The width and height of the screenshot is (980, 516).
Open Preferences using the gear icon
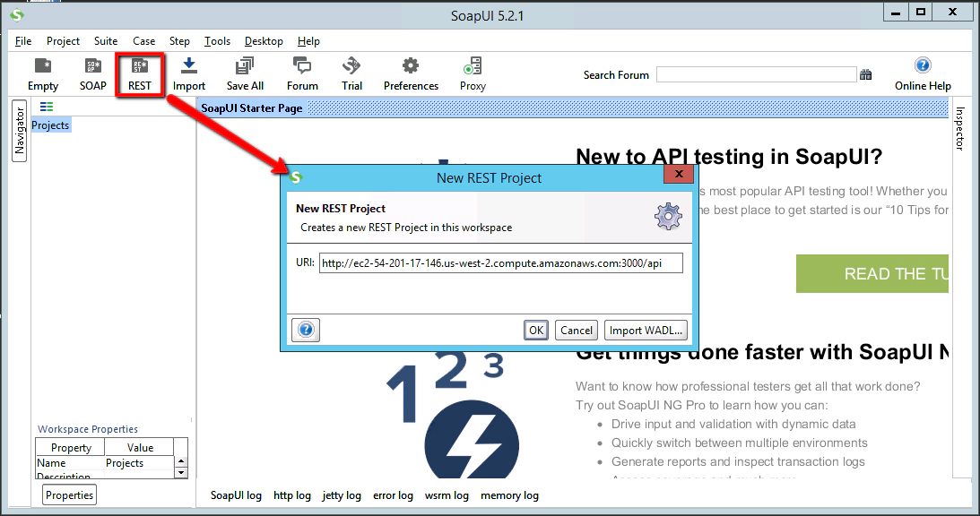(410, 73)
